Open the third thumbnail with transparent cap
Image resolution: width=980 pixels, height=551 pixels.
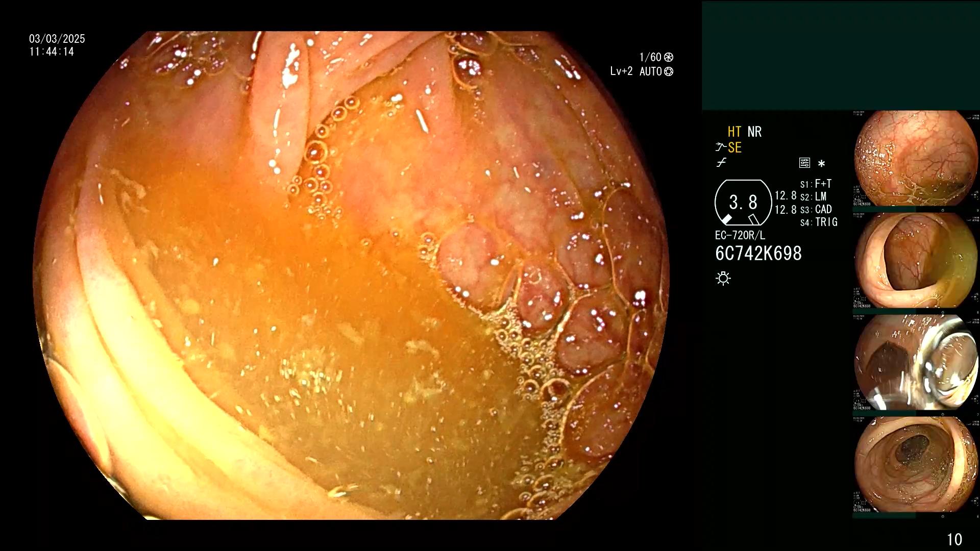[x=916, y=363]
